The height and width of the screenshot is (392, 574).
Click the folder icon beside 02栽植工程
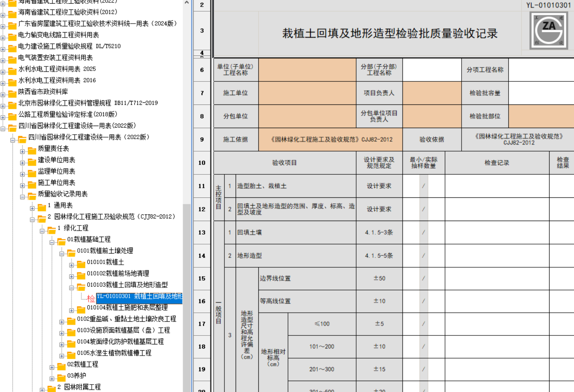click(x=62, y=365)
